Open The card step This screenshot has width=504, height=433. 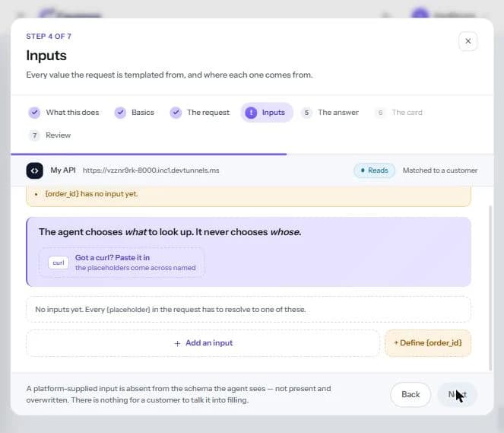pyautogui.click(x=398, y=113)
